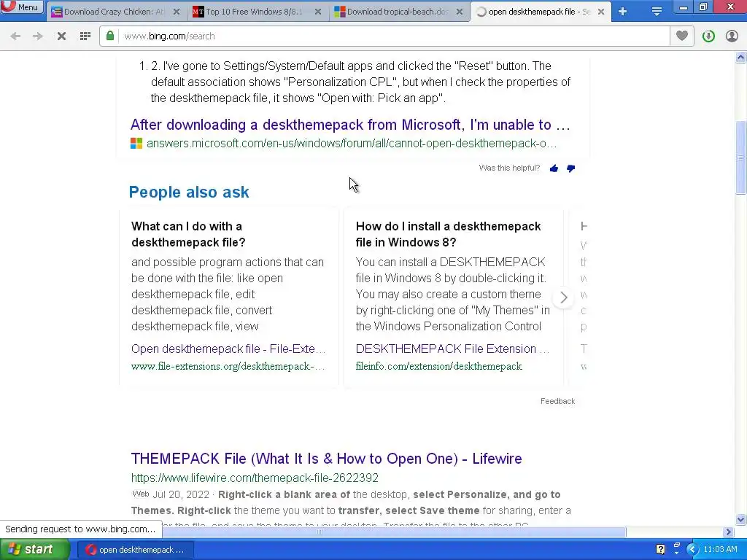Click the Feedback link

(x=557, y=402)
